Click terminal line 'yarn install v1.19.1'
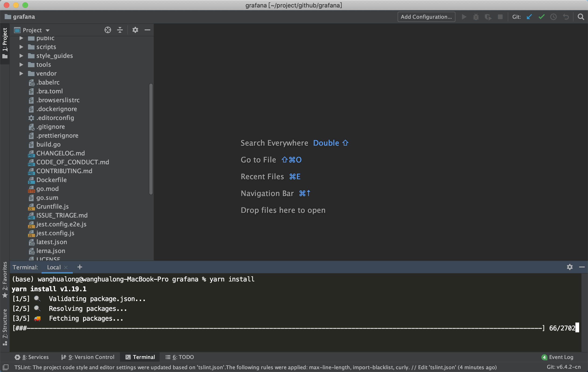The width and height of the screenshot is (588, 372). pos(49,289)
